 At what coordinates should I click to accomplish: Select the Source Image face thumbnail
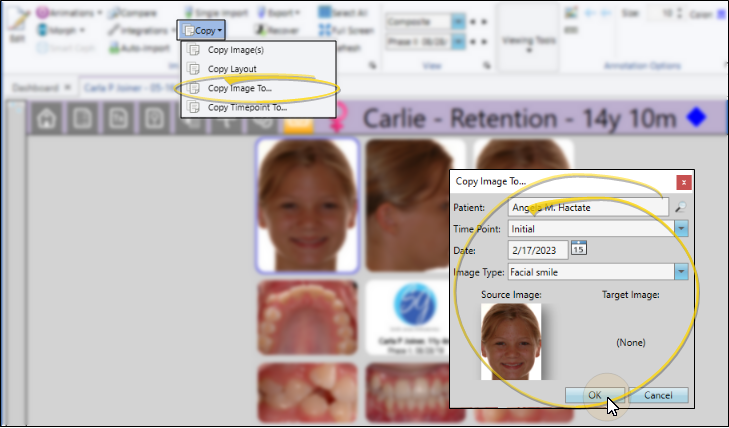point(511,341)
